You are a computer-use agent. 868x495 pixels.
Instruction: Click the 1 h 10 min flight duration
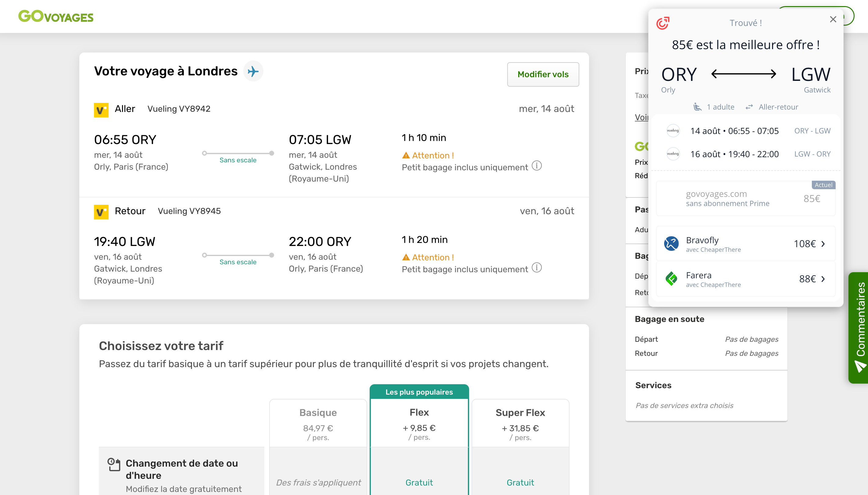click(424, 138)
